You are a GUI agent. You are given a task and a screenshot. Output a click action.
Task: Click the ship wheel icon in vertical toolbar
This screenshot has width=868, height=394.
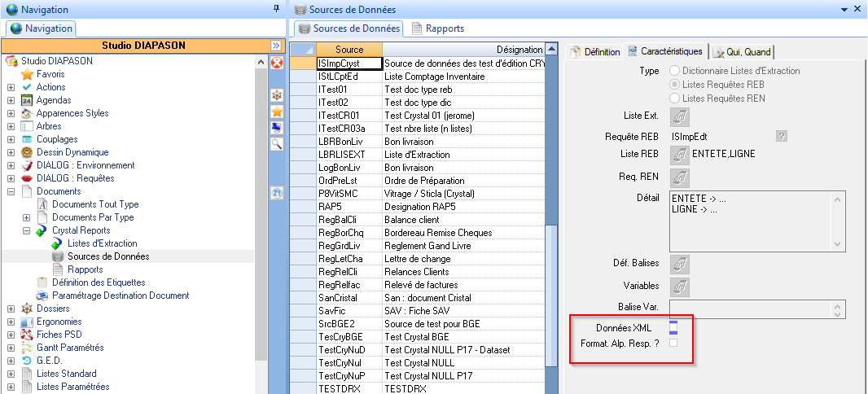click(x=277, y=95)
